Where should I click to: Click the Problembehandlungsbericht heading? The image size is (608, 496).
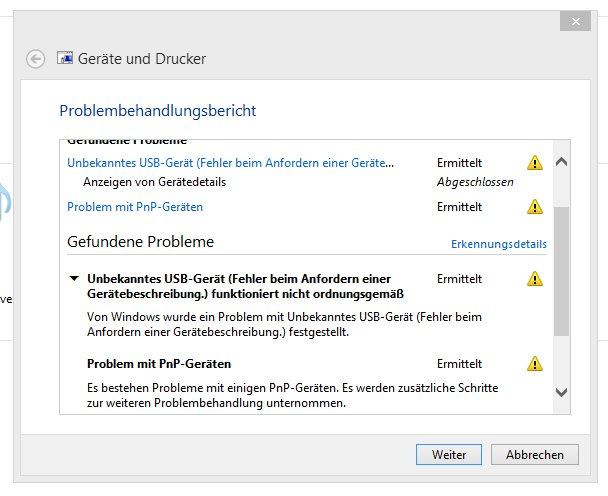(x=157, y=111)
